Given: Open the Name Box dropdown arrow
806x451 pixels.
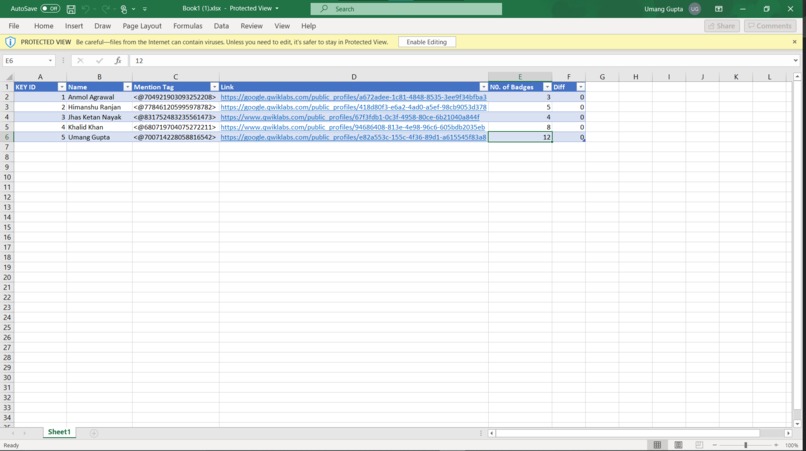Looking at the screenshot, I should tap(50, 61).
